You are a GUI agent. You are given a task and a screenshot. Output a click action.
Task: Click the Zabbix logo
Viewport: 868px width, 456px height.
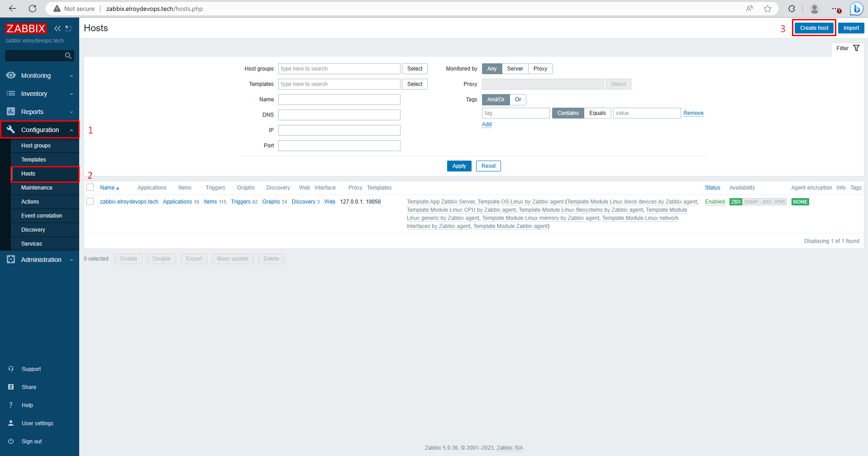point(26,28)
